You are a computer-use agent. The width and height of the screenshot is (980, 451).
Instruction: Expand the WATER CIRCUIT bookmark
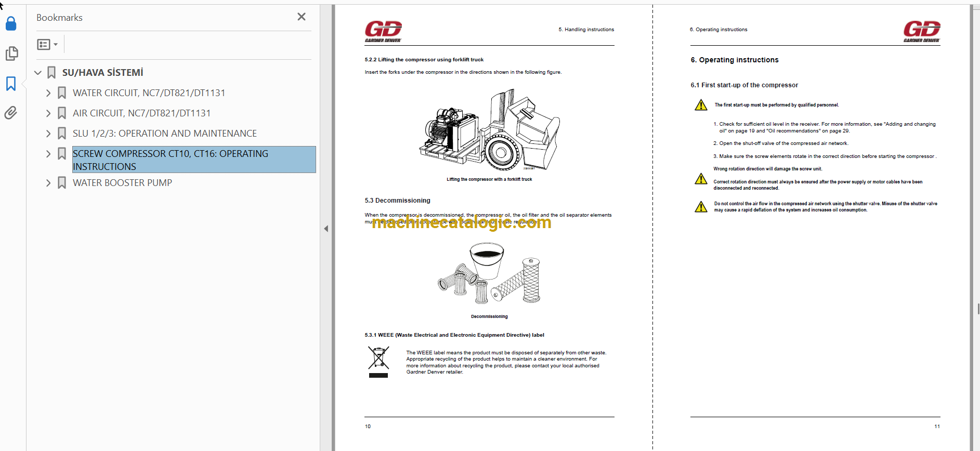[48, 93]
